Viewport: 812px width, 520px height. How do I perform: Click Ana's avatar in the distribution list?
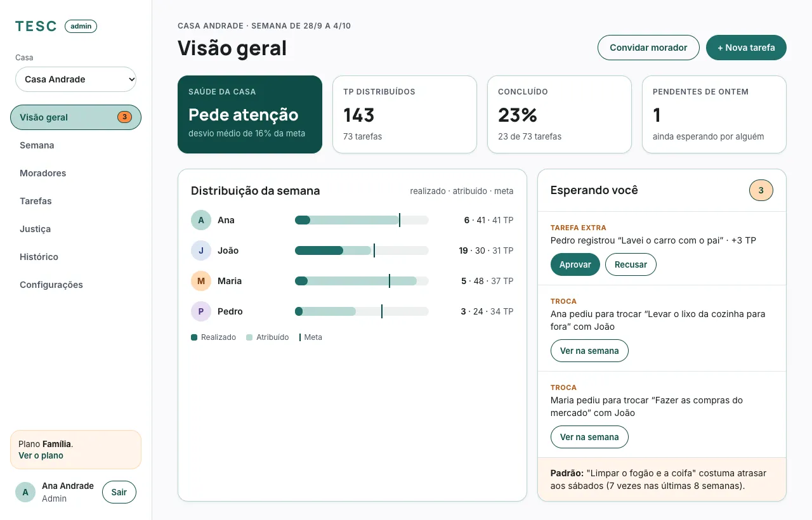(201, 220)
